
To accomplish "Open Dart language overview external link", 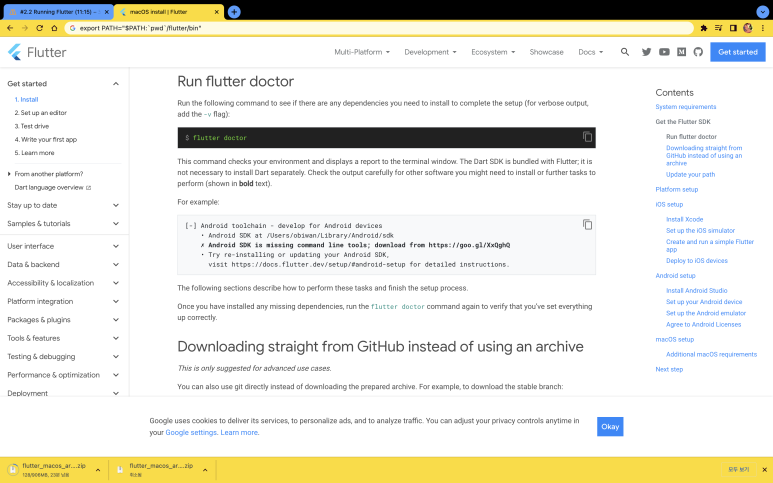I will tap(53, 187).
